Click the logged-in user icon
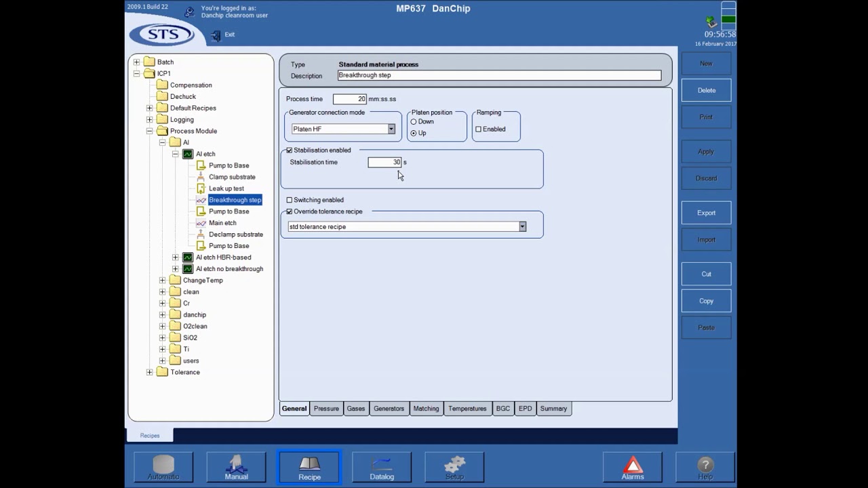The height and width of the screenshot is (488, 868). (189, 12)
